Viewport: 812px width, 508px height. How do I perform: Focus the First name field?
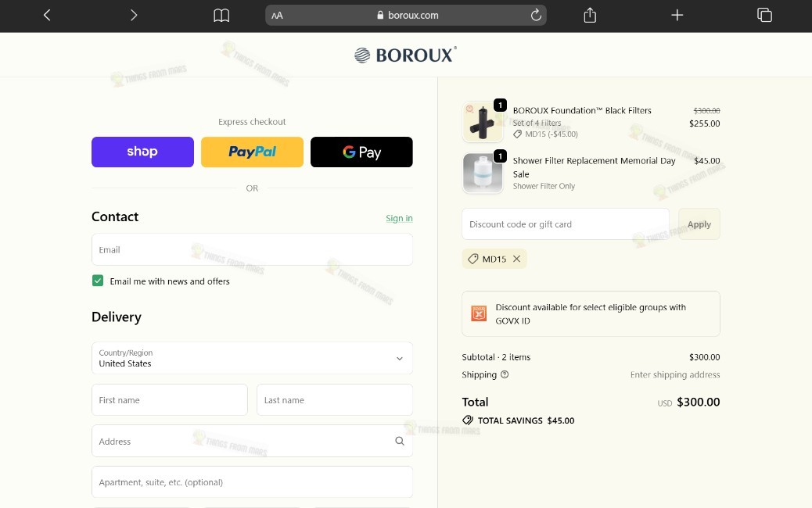click(169, 400)
